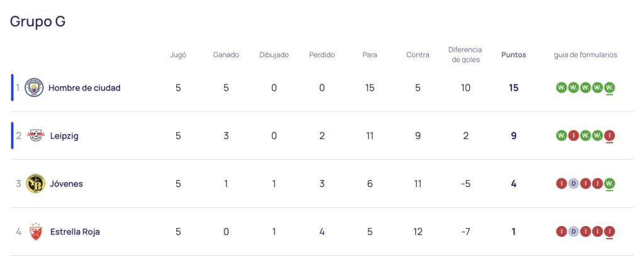This screenshot has height=262, width=644.
Task: Select the Jugó column header
Action: (178, 55)
